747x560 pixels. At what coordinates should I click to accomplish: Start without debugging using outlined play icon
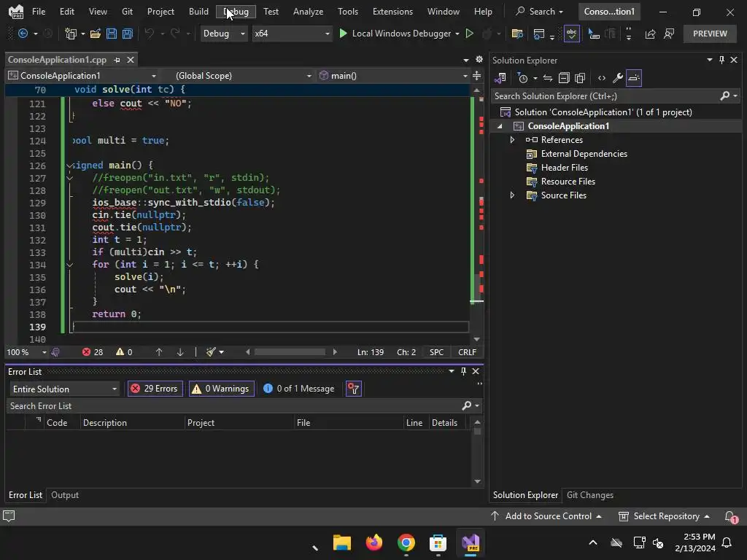469,34
